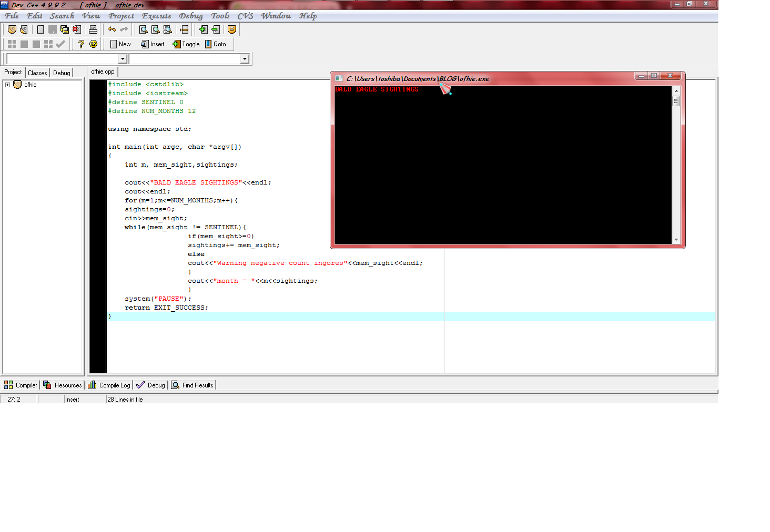Open the Tools menu
This screenshot has width=770, height=532.
coord(220,16)
